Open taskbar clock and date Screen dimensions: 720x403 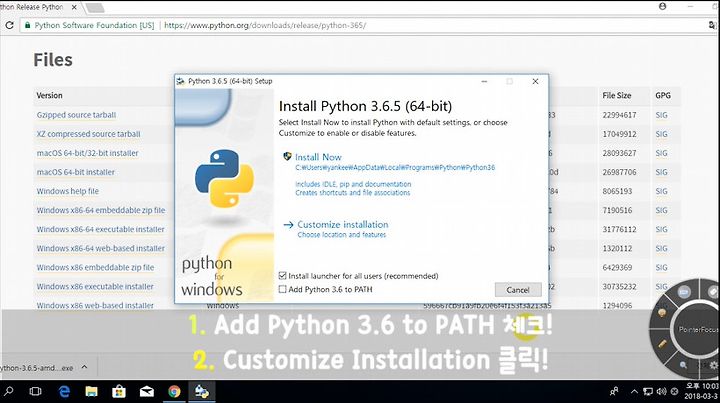702,391
